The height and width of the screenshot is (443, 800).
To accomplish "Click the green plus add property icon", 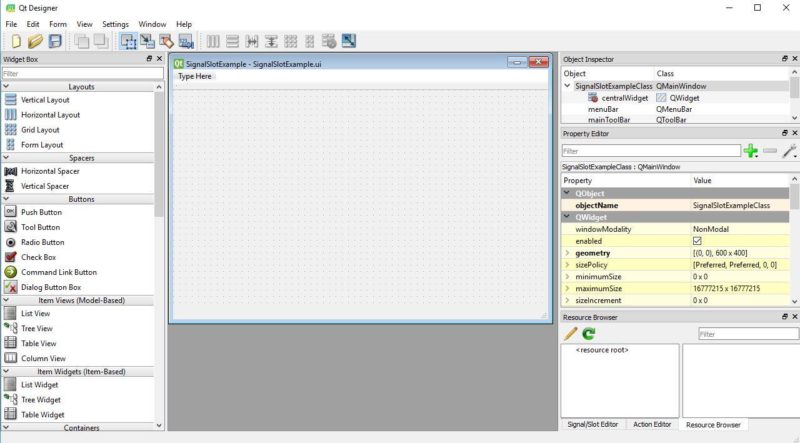I will tap(751, 151).
